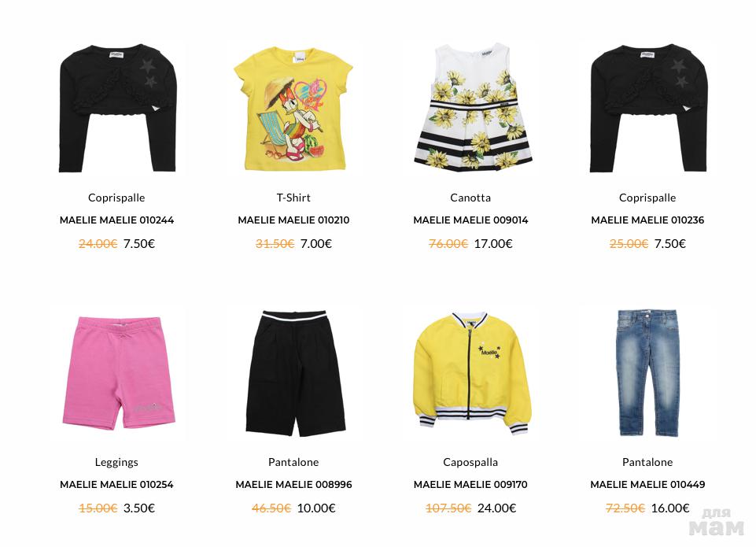View the yellow Capospalla bomber jacket image
The width and height of the screenshot is (756, 547).
(x=470, y=373)
